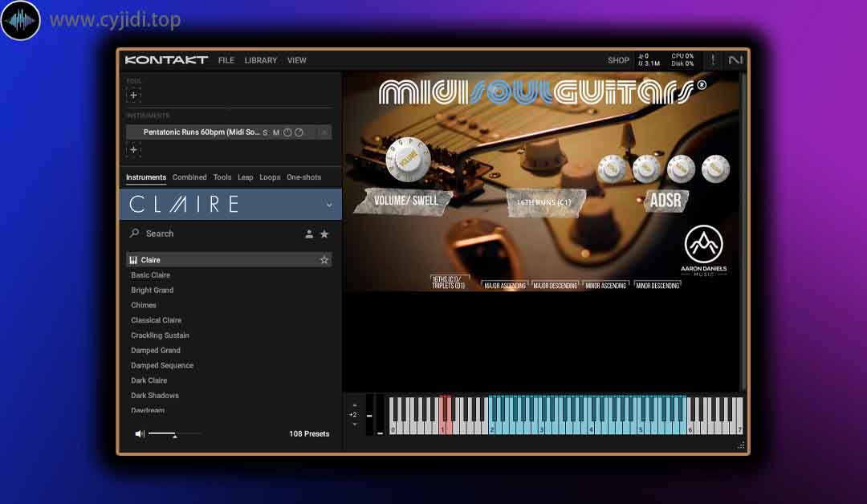Click the 16TH RUNS (C1) label
Screen dimensions: 867x504
point(544,202)
